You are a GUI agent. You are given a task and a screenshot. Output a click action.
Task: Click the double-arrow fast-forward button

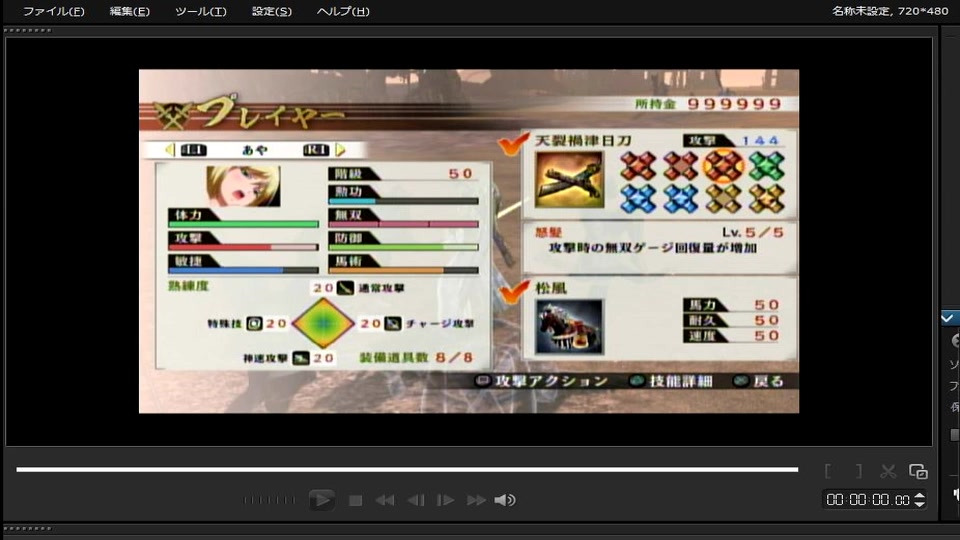476,501
